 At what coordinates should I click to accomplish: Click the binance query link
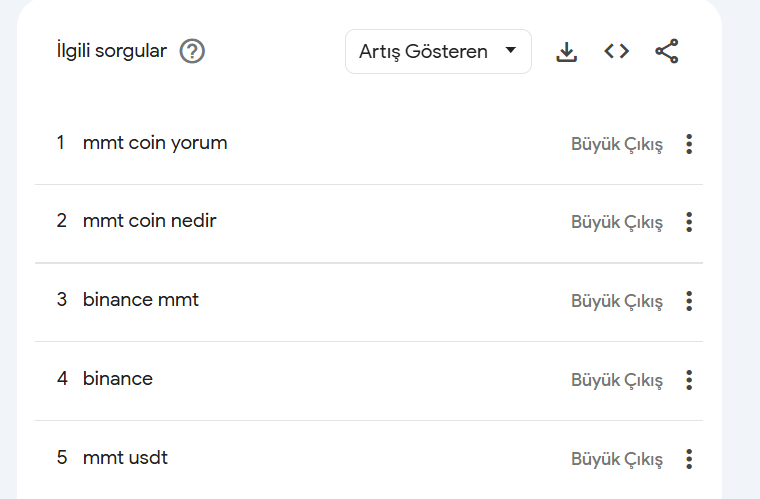pos(118,379)
